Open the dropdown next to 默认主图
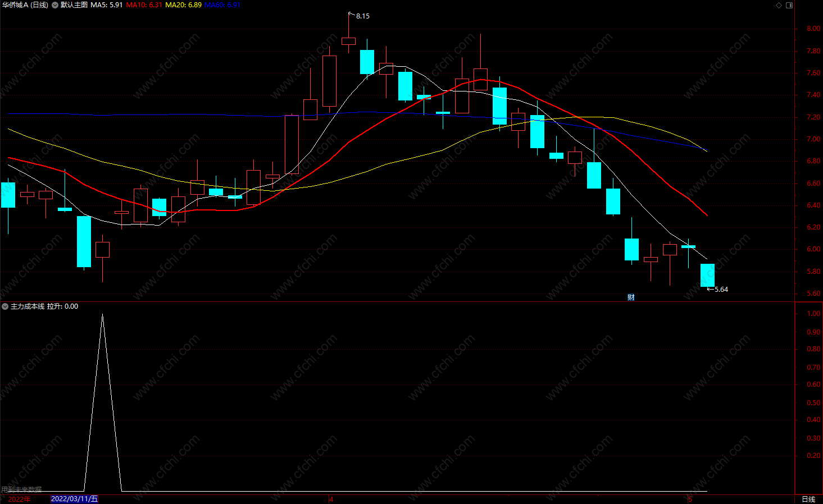 [55, 5]
